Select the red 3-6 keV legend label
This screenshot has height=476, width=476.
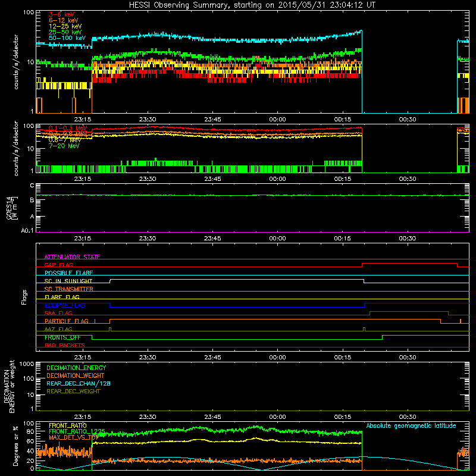pyautogui.click(x=61, y=14)
